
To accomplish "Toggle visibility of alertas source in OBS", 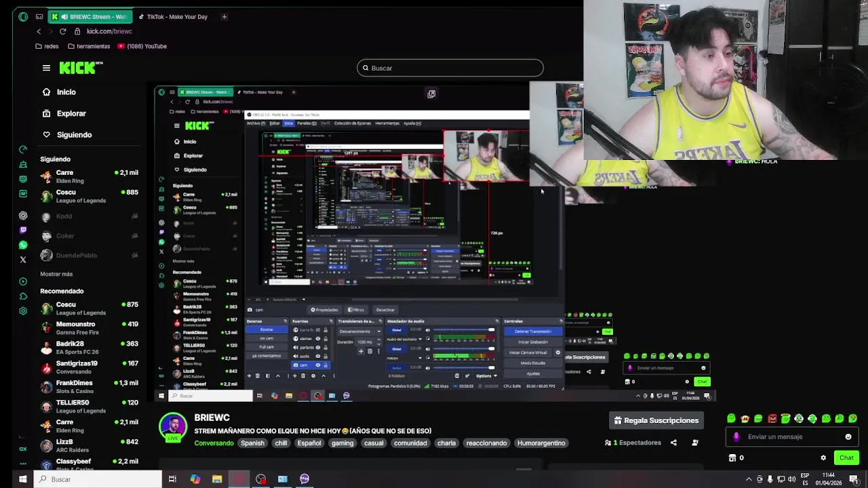I will (x=317, y=338).
